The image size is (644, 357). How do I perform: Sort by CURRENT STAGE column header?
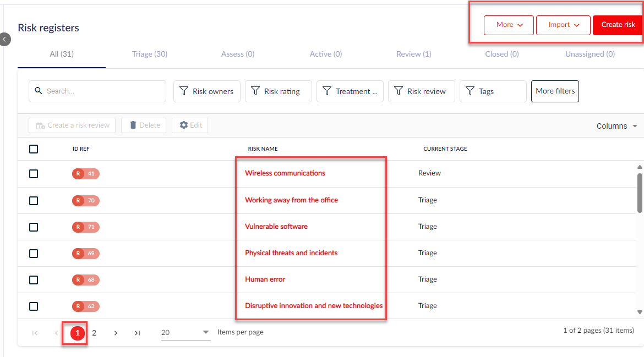[445, 149]
